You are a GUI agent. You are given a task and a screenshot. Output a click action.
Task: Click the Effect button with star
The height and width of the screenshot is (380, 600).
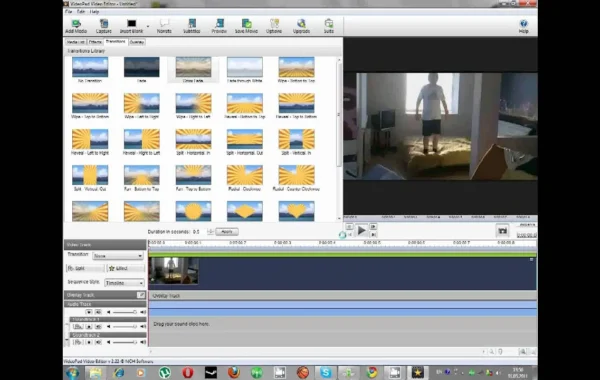(126, 268)
